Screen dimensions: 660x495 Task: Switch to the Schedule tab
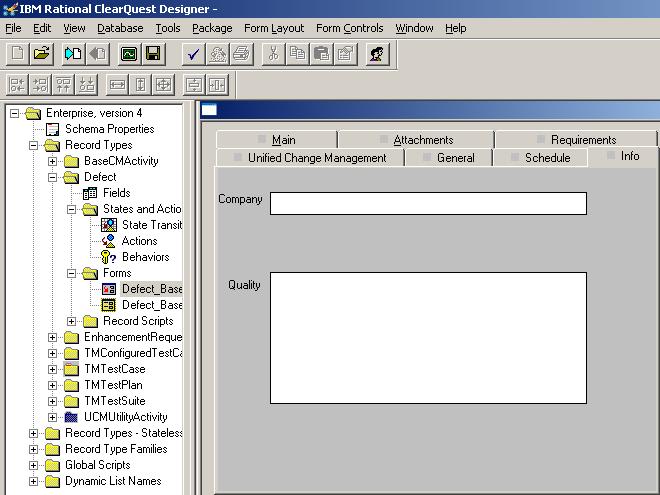pos(540,158)
